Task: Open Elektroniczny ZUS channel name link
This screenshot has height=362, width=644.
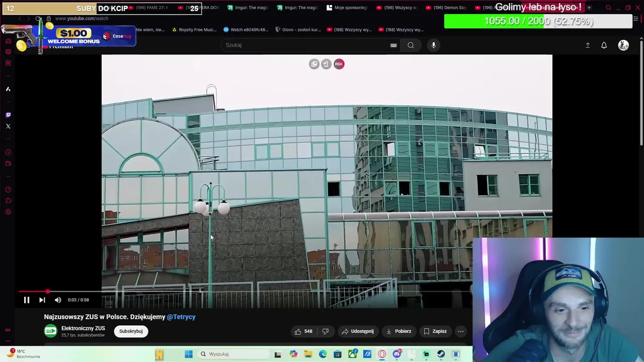Action: point(83,328)
